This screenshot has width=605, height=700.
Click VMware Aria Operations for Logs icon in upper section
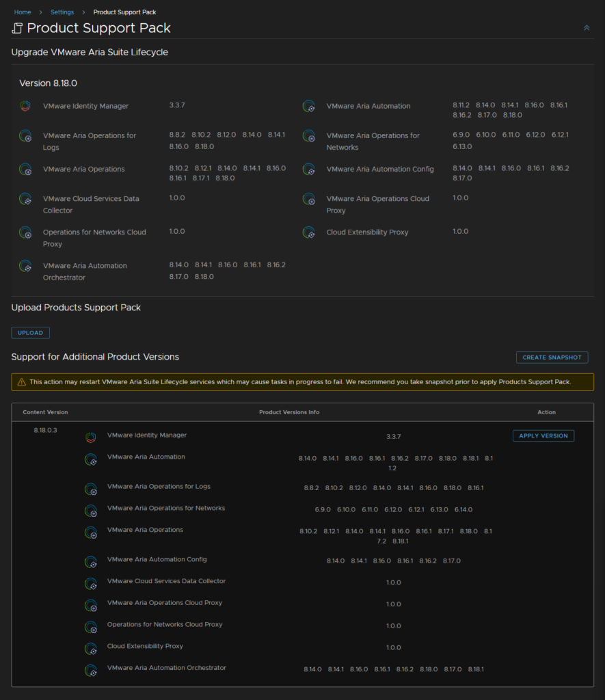click(x=25, y=136)
